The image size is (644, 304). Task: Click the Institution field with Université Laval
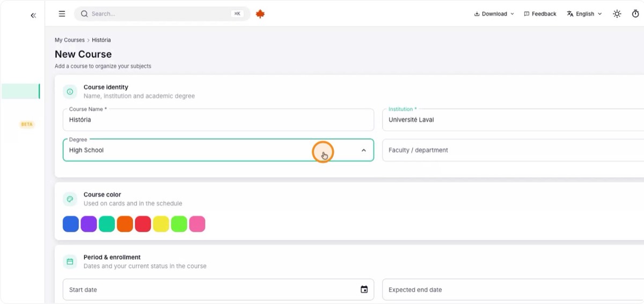[x=513, y=120]
